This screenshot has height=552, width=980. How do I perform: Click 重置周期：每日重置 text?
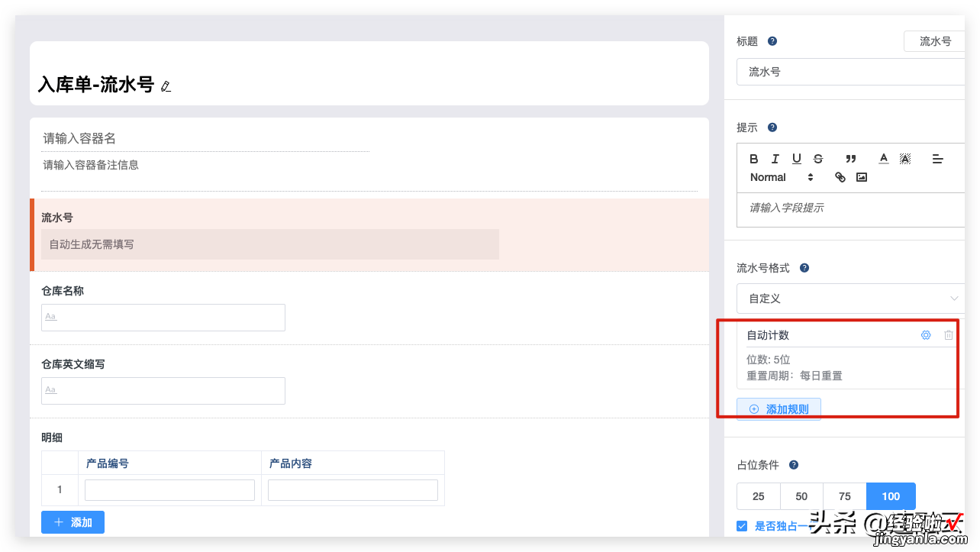coord(795,376)
